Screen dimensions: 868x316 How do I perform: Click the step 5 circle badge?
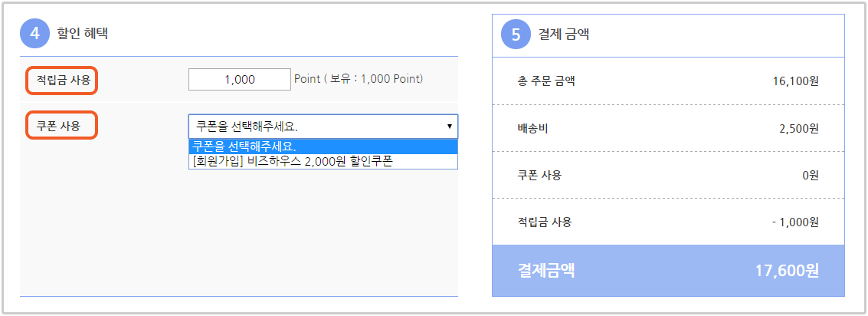pos(516,35)
